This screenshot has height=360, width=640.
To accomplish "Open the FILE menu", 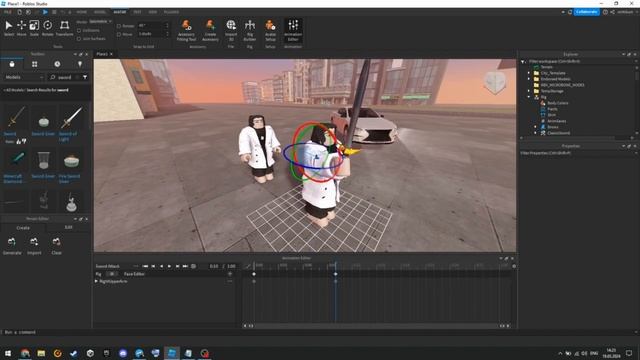I will pyautogui.click(x=8, y=12).
